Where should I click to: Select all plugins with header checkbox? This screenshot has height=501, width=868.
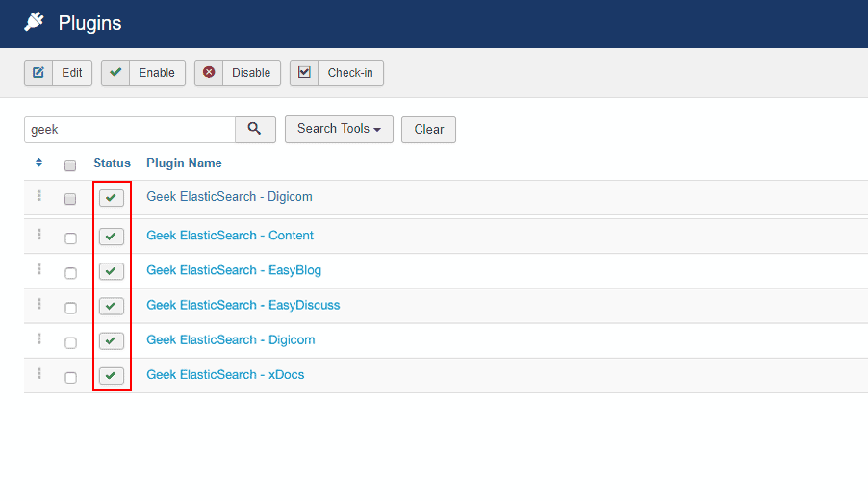[x=70, y=164]
